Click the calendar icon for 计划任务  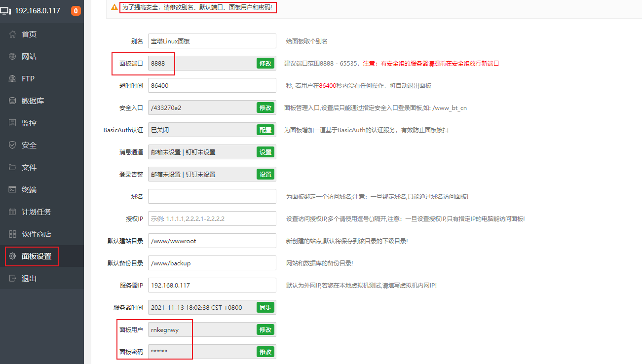[x=13, y=212]
